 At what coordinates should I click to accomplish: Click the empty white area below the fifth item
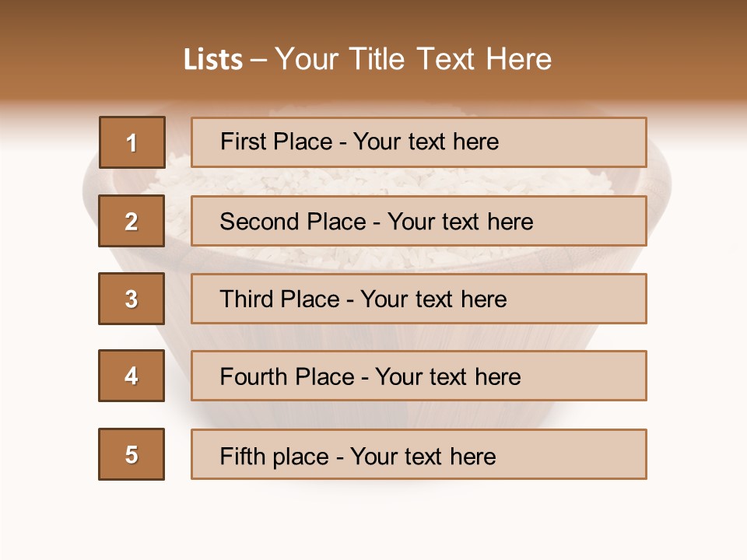click(x=373, y=521)
